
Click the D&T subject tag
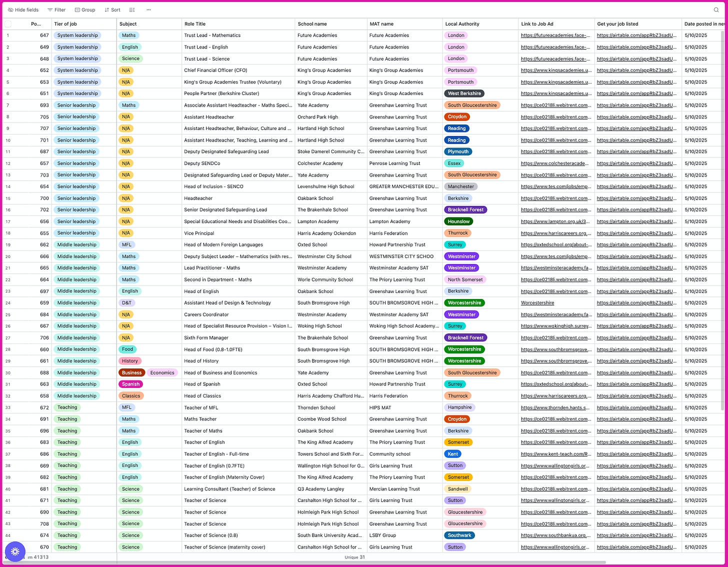click(x=126, y=303)
